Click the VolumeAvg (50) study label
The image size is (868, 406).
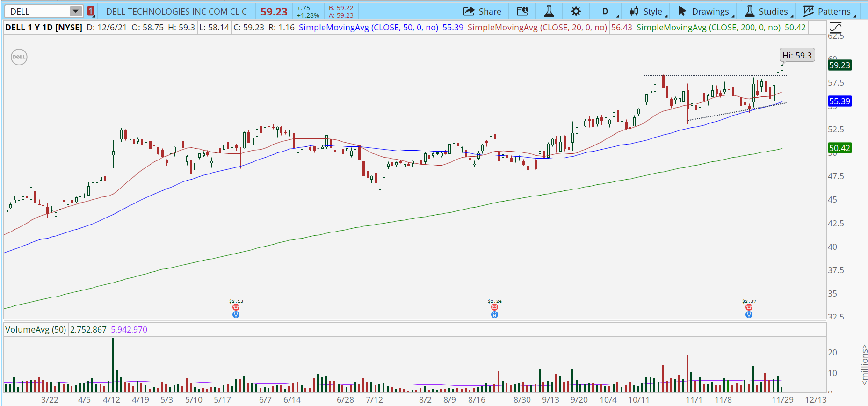36,330
